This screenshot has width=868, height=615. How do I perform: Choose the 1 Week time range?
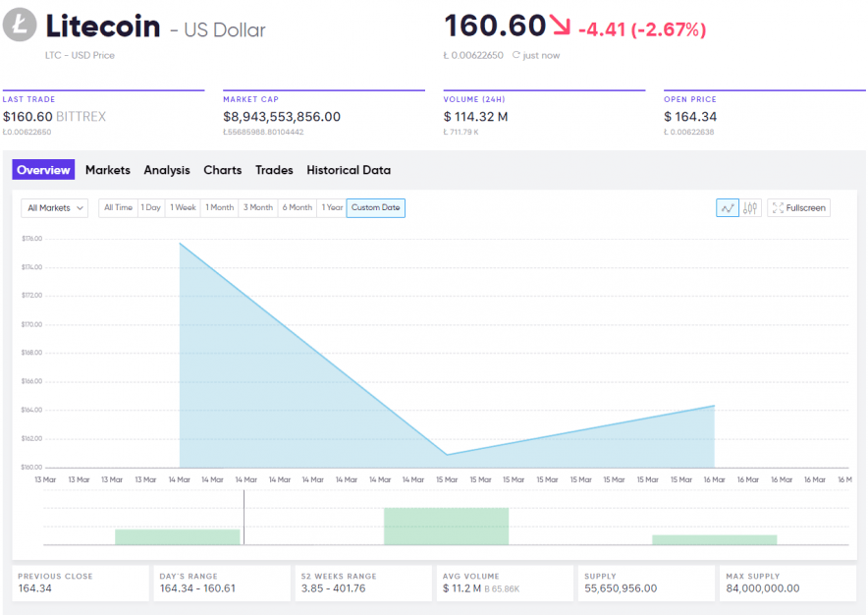point(183,208)
